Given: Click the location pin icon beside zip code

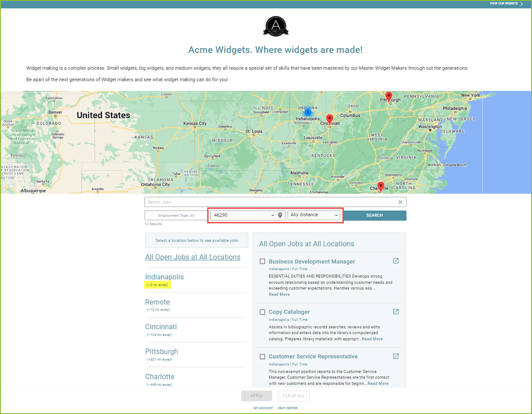Looking at the screenshot, I should coord(280,215).
